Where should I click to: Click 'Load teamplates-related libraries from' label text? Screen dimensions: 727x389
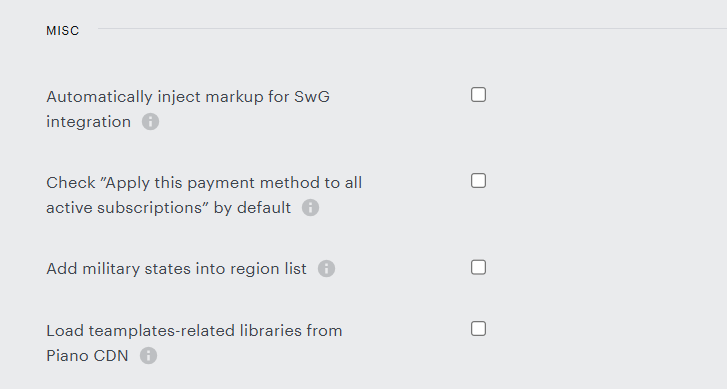click(194, 331)
